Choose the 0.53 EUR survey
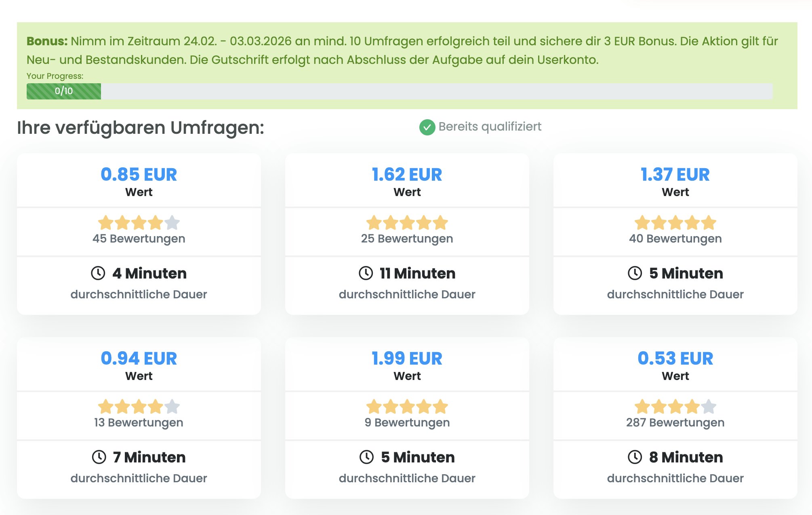The image size is (812, 515). (675, 359)
